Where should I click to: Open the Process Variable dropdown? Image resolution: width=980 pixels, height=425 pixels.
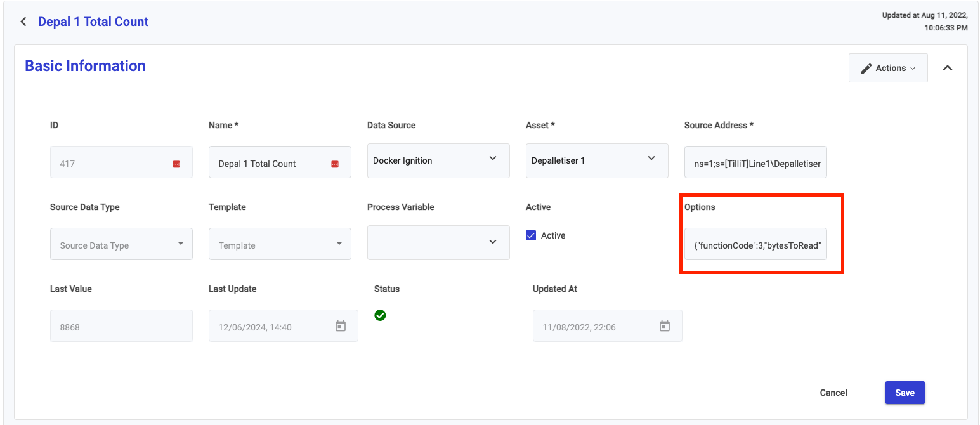438,242
